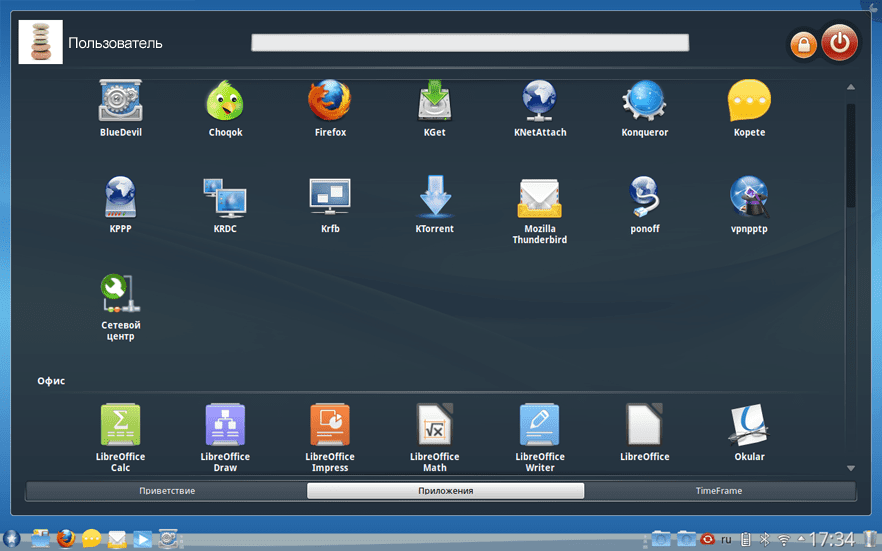Switch to the TimeFrame tab
Image resolution: width=882 pixels, height=551 pixels.
point(719,491)
